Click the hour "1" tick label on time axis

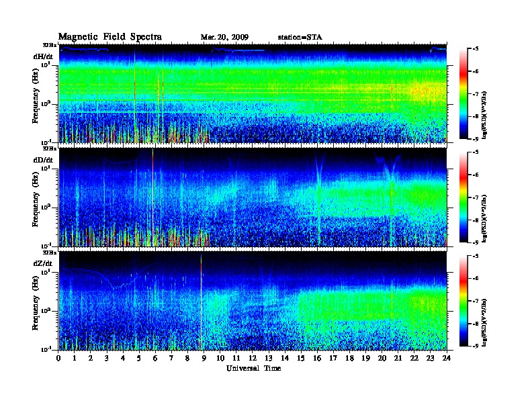click(x=75, y=358)
